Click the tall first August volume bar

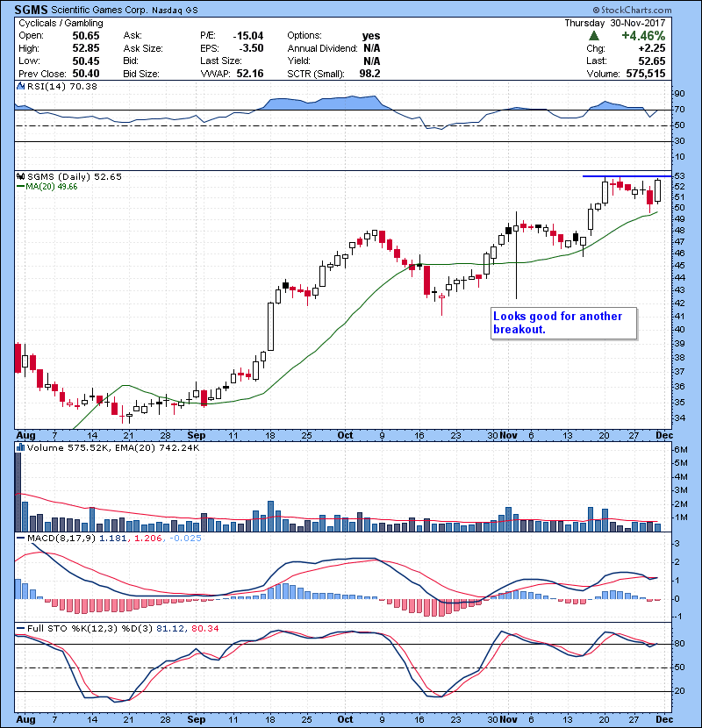[18, 492]
